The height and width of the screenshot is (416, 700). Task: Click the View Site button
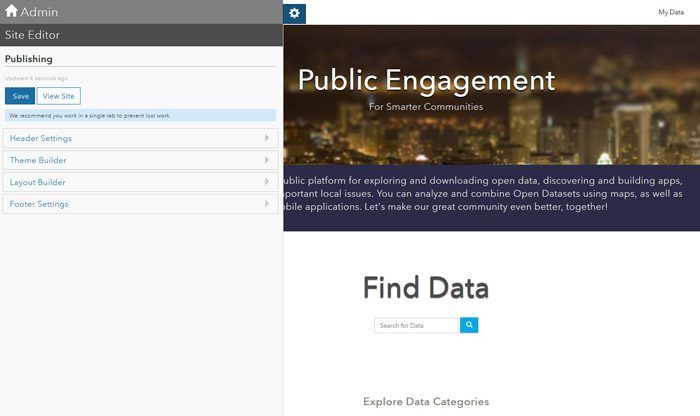coord(58,96)
